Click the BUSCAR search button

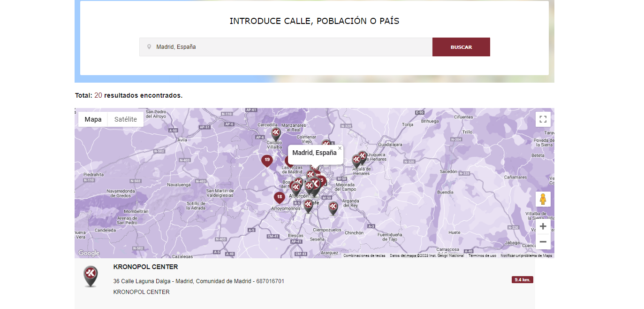point(461,47)
